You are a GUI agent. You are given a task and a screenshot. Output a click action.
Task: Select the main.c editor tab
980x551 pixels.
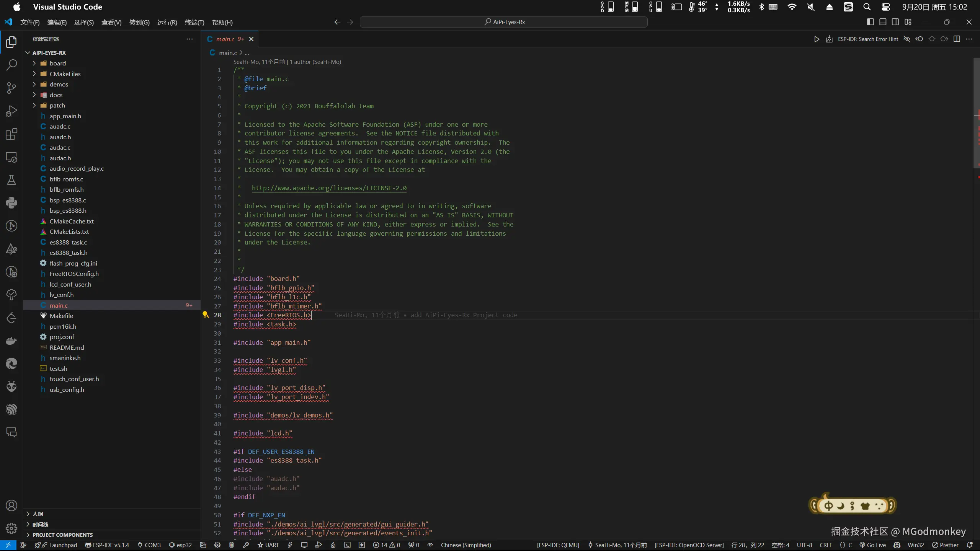pos(225,39)
